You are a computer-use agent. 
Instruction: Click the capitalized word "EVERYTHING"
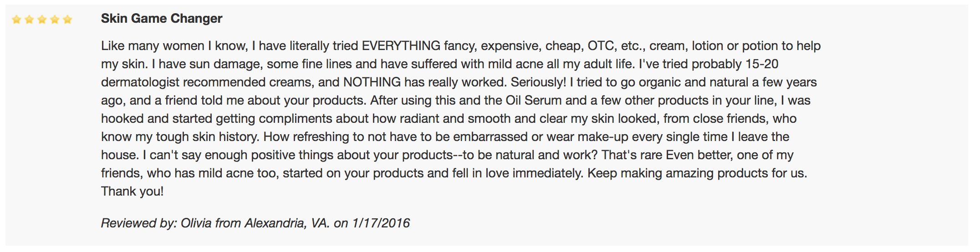pos(401,46)
